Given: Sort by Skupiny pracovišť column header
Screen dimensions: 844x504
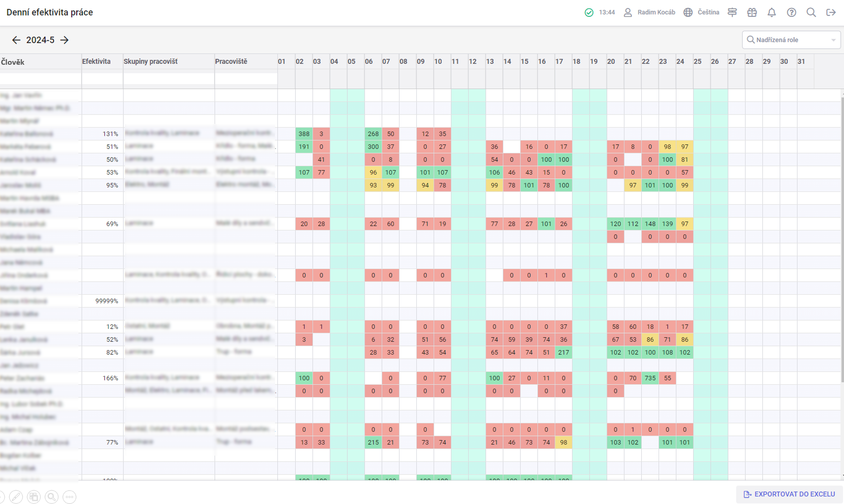Looking at the screenshot, I should click(x=169, y=62).
